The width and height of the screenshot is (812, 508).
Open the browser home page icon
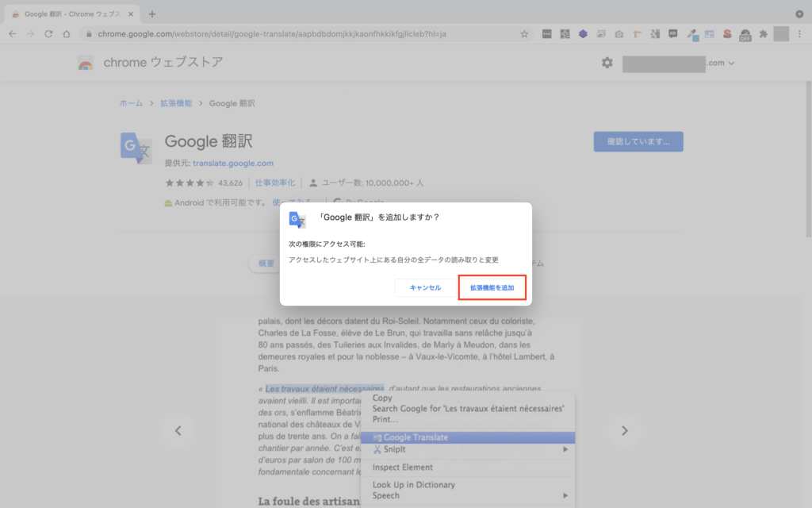tap(67, 34)
